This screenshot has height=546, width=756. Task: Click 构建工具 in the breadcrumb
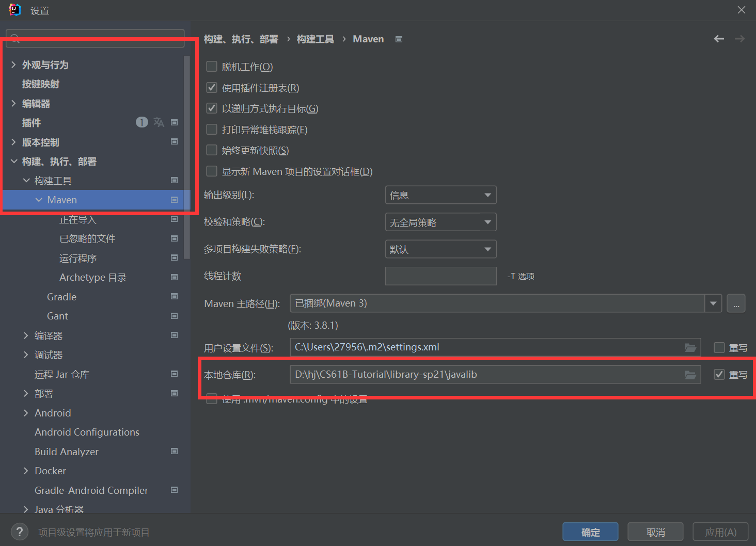point(315,39)
